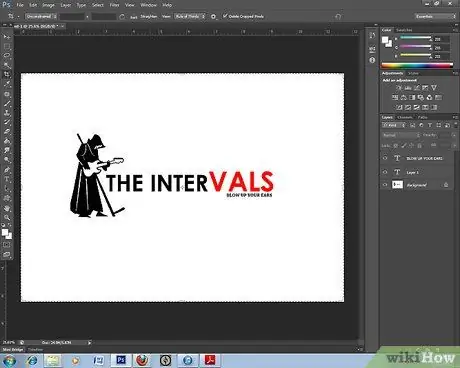Image resolution: width=460 pixels, height=368 pixels.
Task: Select the Zoom tool
Action: pyautogui.click(x=7, y=218)
